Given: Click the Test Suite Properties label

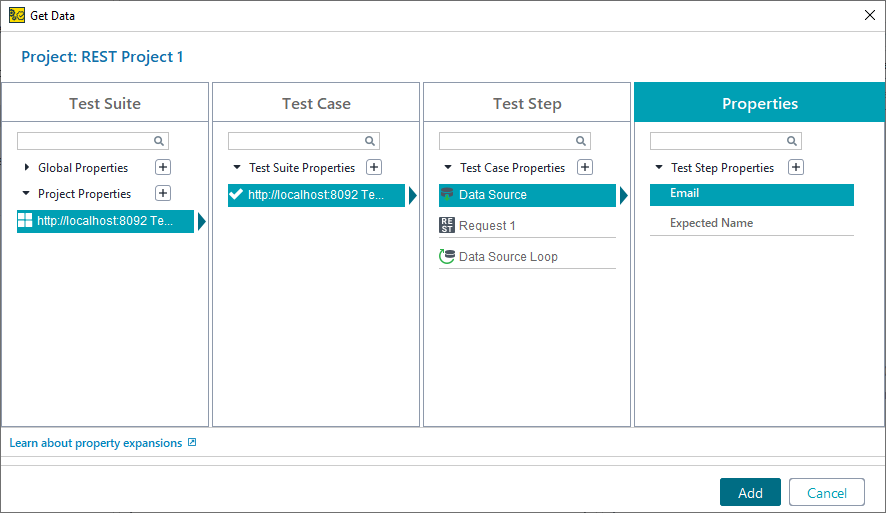Looking at the screenshot, I should click(x=302, y=168).
